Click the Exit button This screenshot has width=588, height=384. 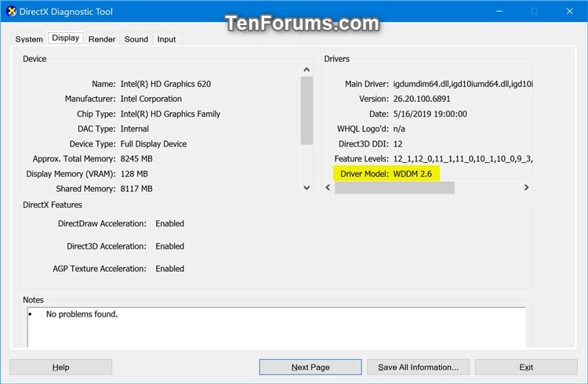[x=526, y=367]
